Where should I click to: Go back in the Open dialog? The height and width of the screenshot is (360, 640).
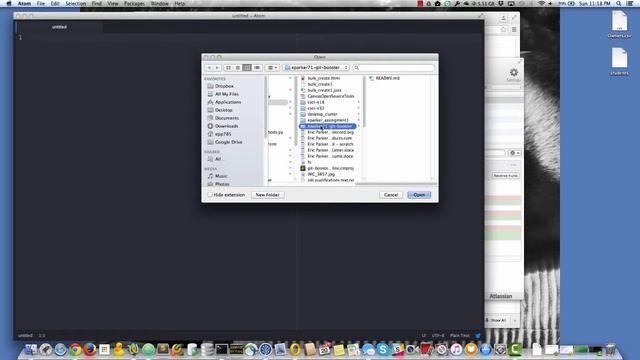point(209,67)
